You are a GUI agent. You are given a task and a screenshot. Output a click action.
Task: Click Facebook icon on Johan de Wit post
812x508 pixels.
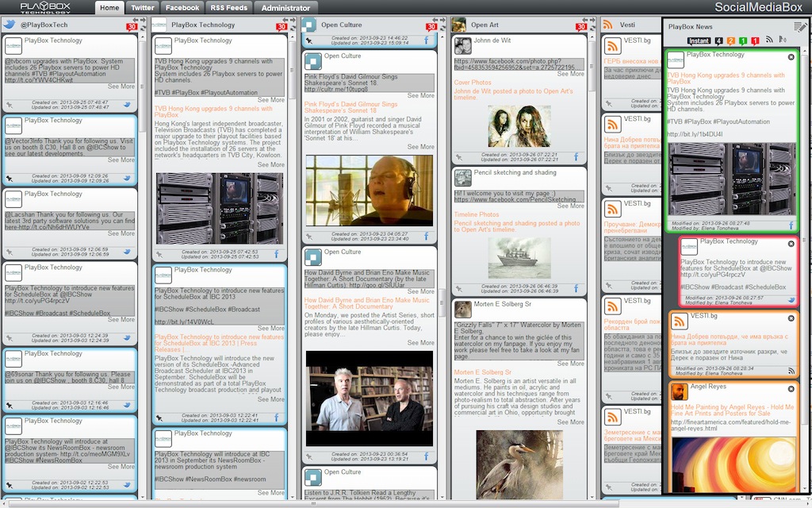click(576, 156)
